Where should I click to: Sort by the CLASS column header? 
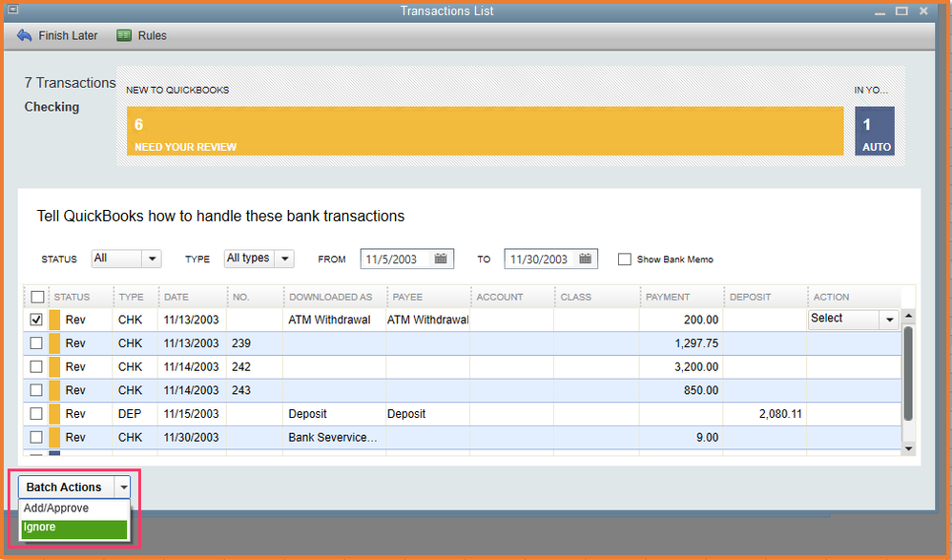click(x=575, y=297)
